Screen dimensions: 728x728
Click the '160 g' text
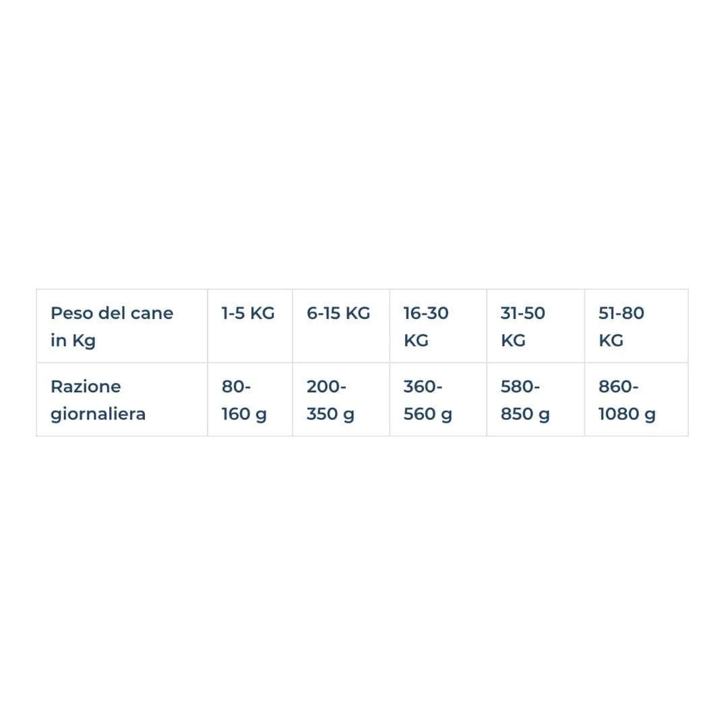(x=244, y=414)
